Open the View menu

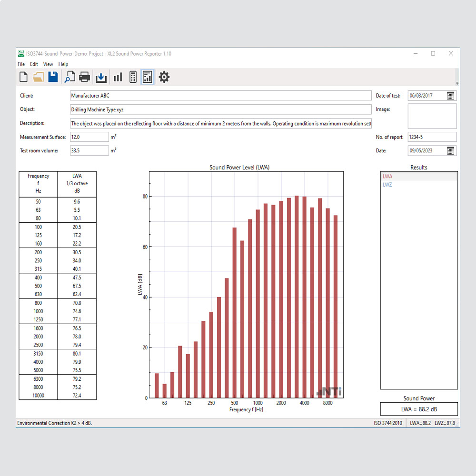48,64
